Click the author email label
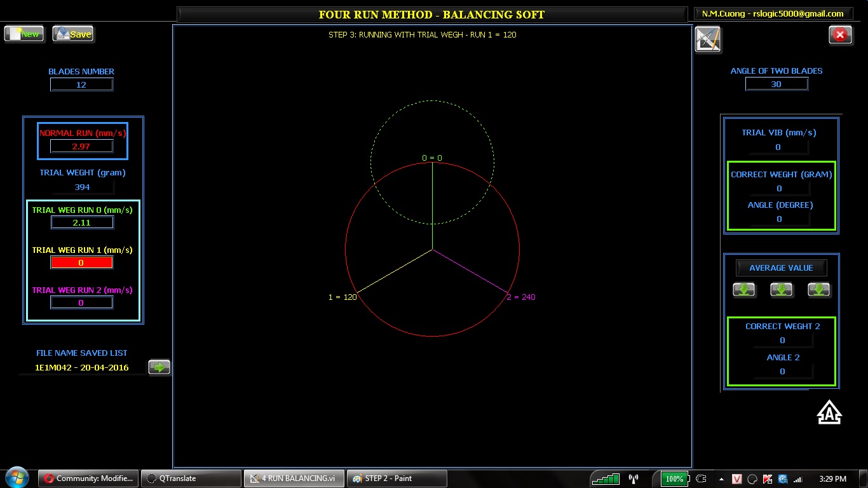The width and height of the screenshot is (868, 488). pyautogui.click(x=773, y=13)
